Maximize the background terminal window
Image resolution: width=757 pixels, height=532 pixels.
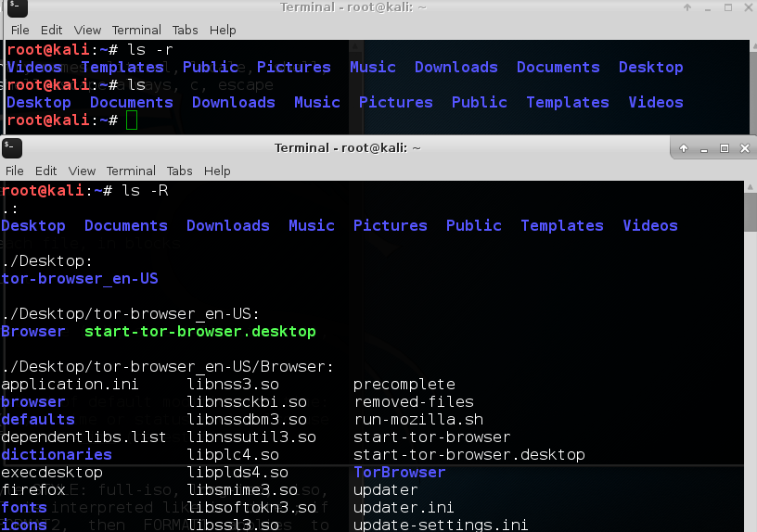pos(728,7)
